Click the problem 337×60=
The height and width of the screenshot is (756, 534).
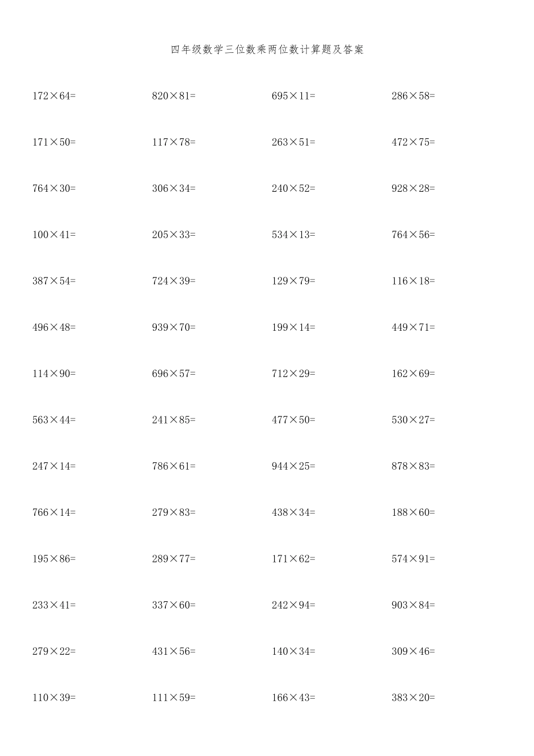click(x=174, y=605)
